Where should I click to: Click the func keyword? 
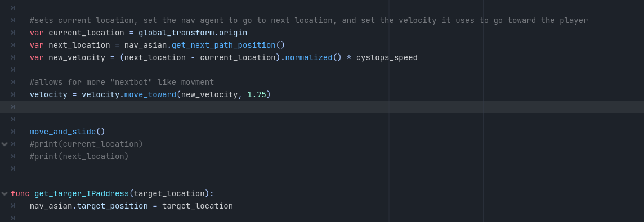[20, 193]
